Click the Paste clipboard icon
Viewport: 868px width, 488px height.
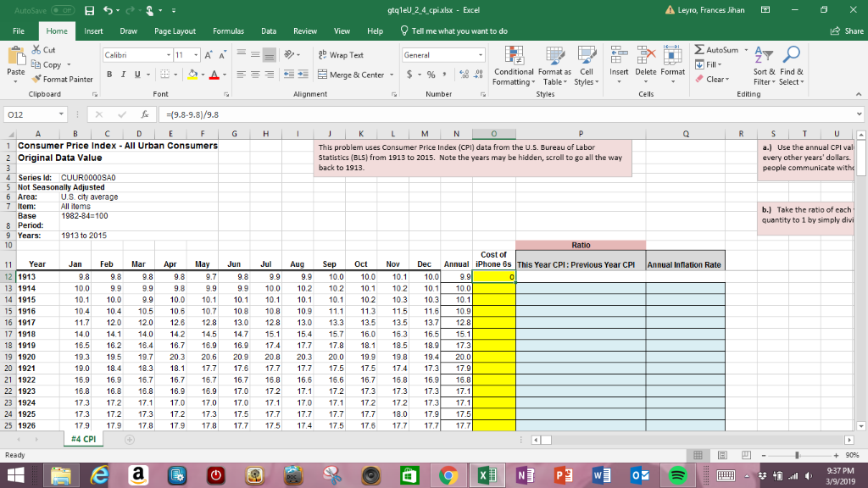click(16, 56)
